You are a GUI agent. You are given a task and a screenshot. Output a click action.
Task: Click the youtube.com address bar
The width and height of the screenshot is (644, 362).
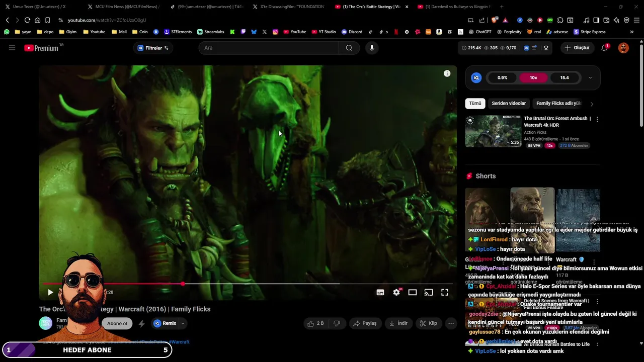262,20
